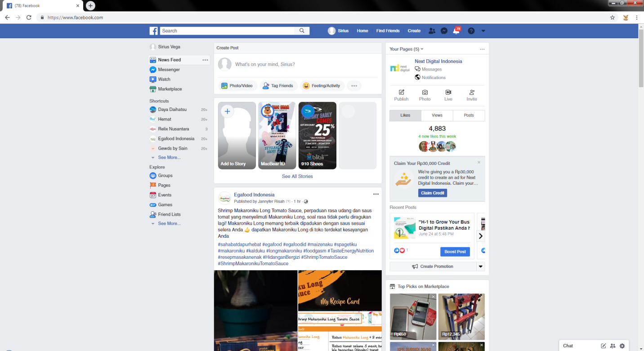The height and width of the screenshot is (351, 644).
Task: Open Events in Explore section
Action: 165,195
